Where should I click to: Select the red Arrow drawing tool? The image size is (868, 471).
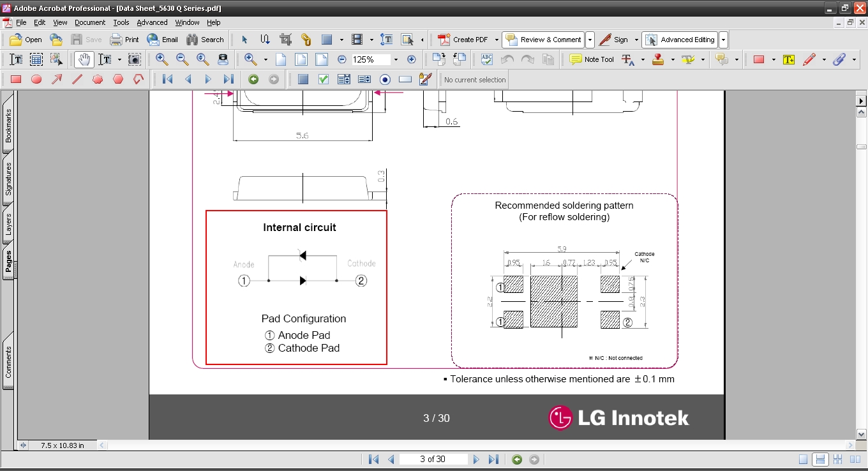[57, 79]
